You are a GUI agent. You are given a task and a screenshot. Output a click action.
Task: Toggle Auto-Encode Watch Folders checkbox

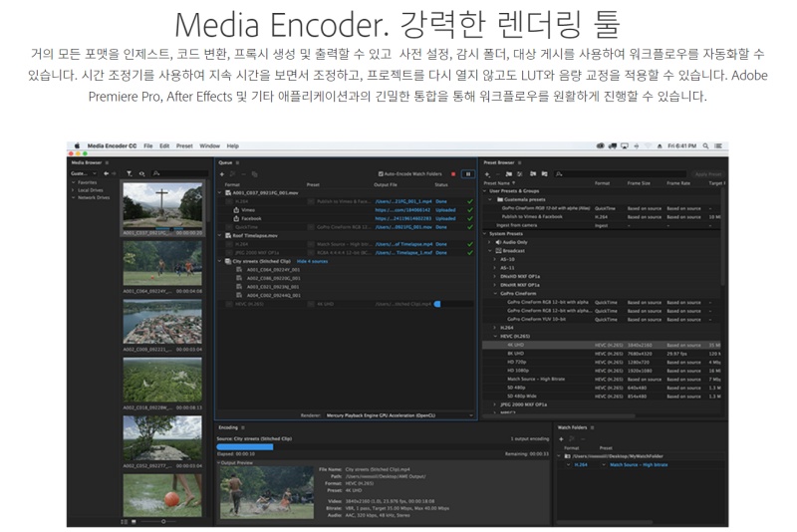381,173
